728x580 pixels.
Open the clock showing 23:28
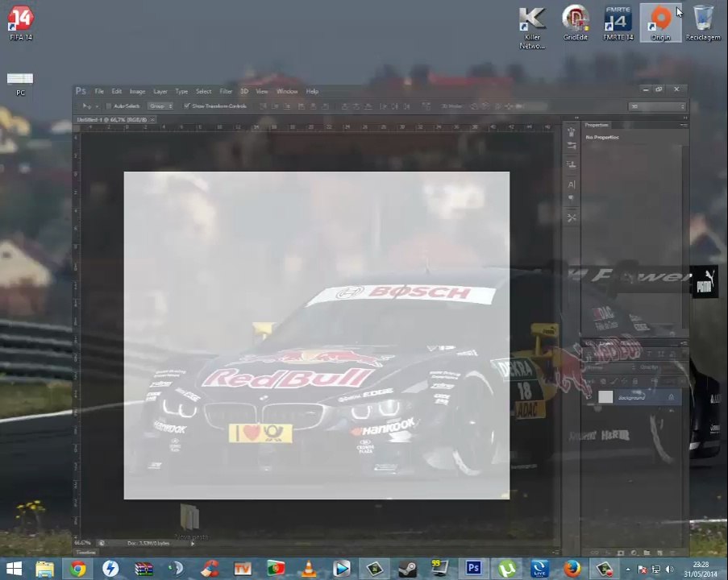tap(701, 569)
